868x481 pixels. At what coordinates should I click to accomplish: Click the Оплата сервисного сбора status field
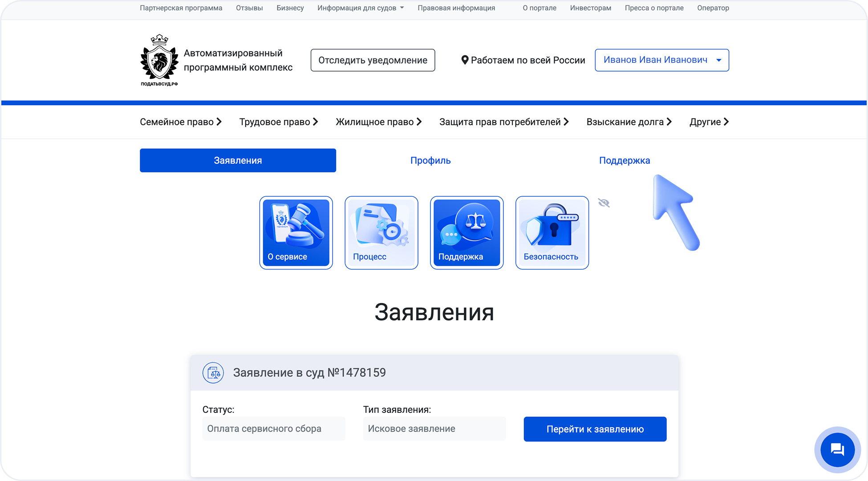pyautogui.click(x=274, y=428)
